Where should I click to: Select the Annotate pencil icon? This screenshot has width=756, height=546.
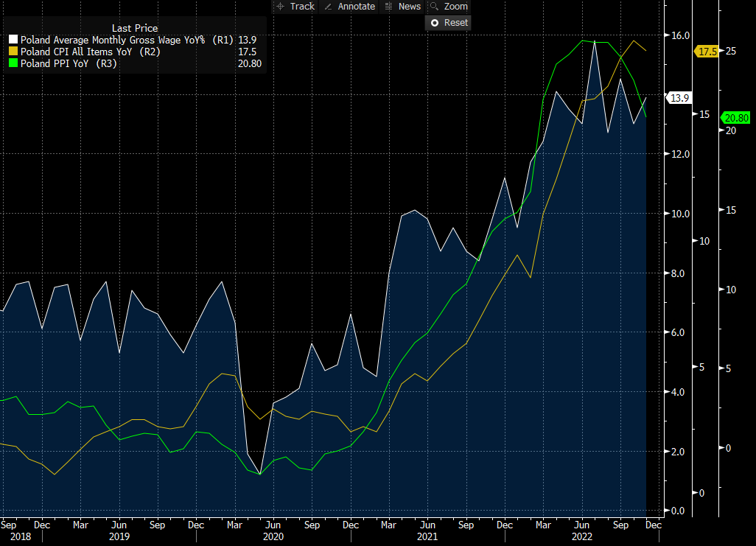pos(328,7)
